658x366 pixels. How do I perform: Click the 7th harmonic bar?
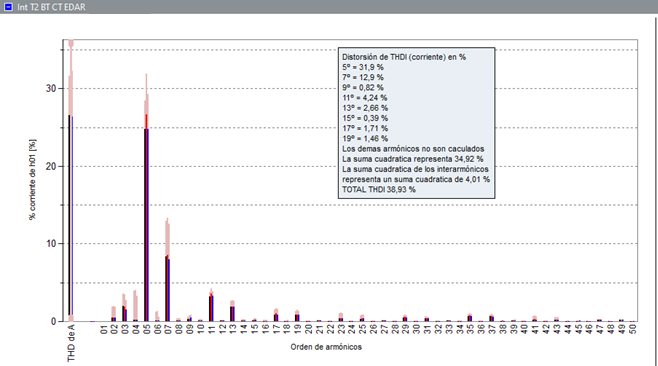tap(168, 270)
